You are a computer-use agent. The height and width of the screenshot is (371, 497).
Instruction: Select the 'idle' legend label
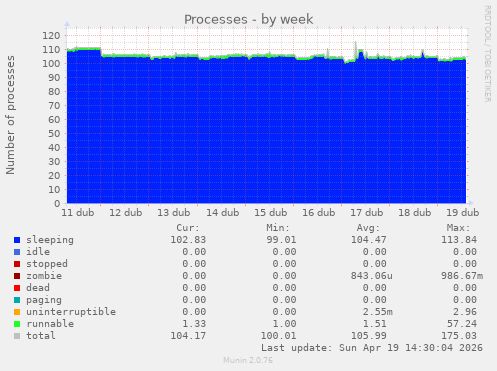click(38, 252)
